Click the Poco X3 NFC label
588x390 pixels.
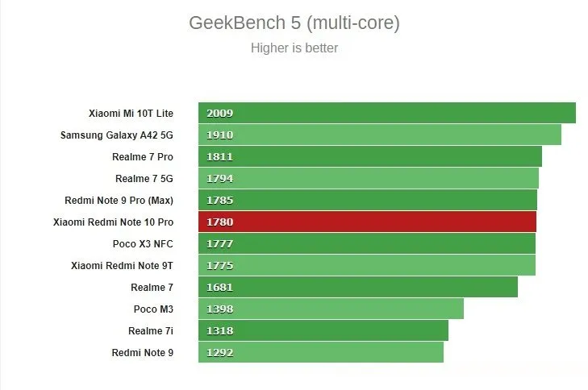click(143, 243)
